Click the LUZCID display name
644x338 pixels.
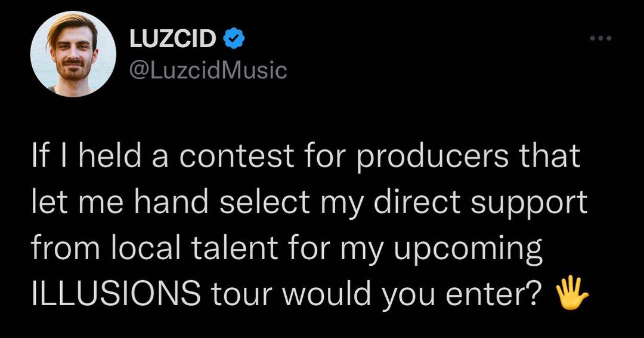tap(173, 39)
